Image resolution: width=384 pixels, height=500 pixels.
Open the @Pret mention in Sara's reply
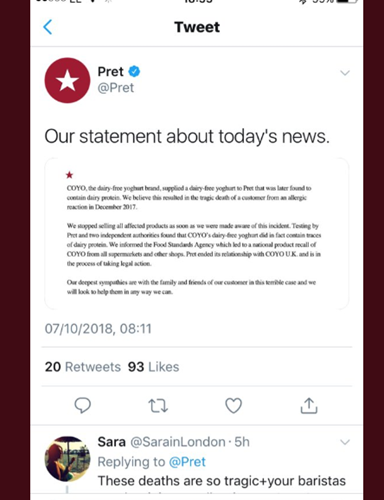(187, 462)
